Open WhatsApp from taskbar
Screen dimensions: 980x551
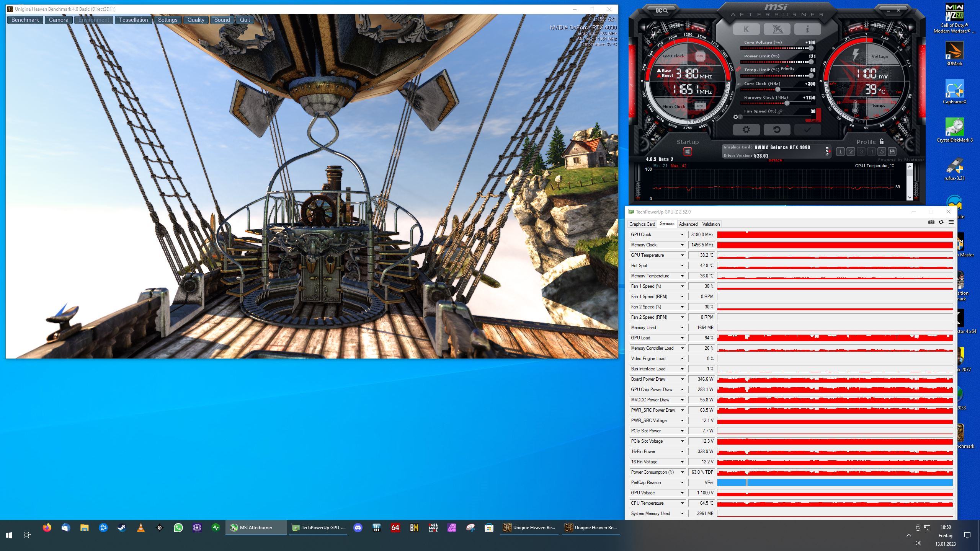pyautogui.click(x=178, y=528)
